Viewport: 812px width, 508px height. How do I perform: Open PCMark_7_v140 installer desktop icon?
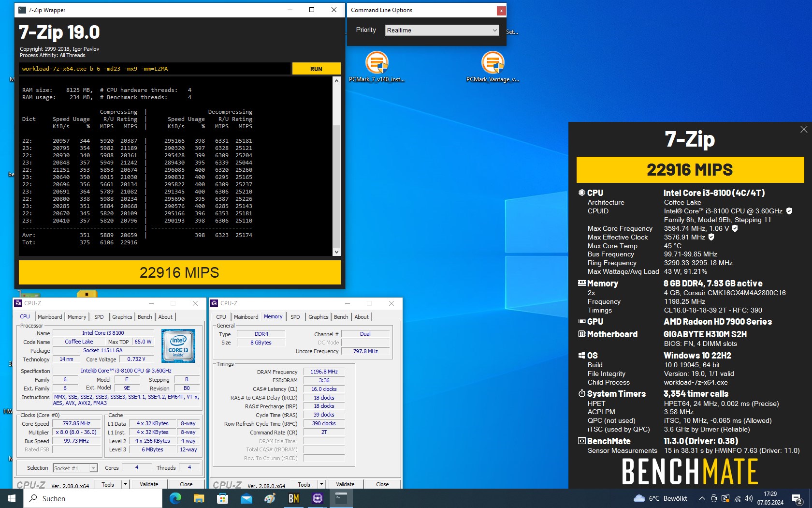tap(377, 67)
